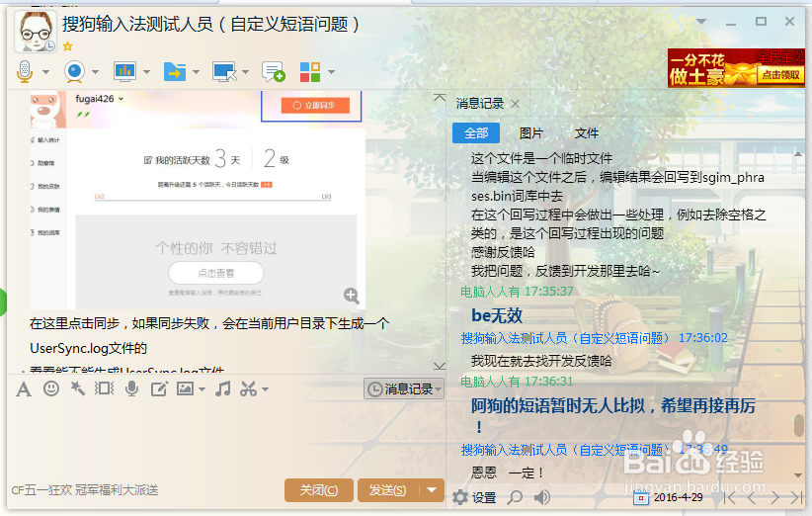Jump to first history page
Viewport: 812px width, 516px height.
coord(729,498)
